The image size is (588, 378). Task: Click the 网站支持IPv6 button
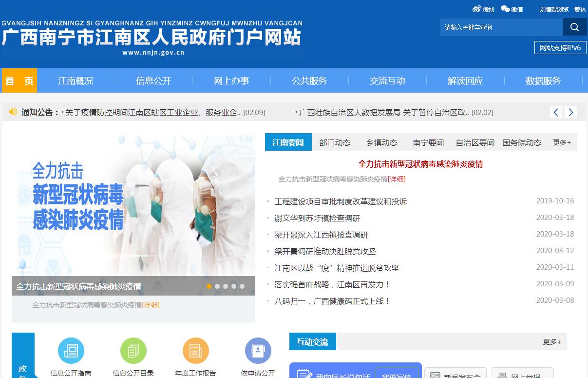(560, 48)
